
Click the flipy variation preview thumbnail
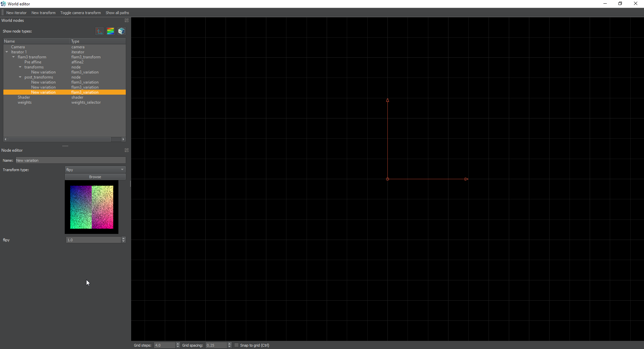coord(92,207)
